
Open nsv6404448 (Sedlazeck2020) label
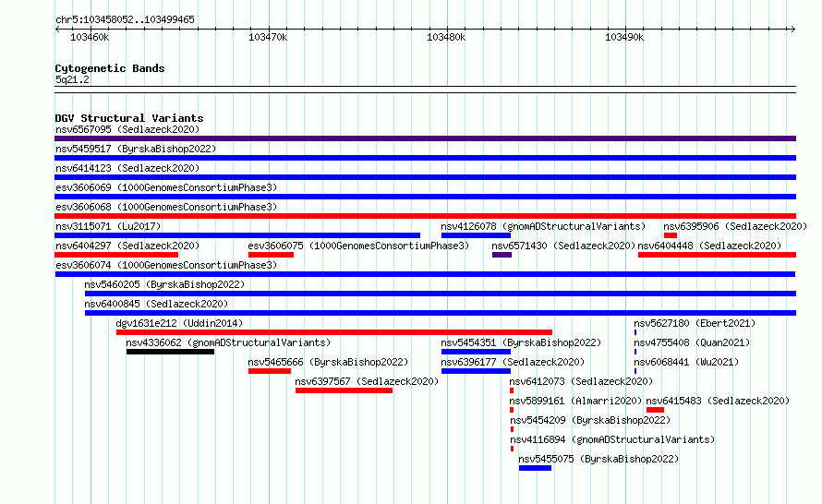coord(709,246)
